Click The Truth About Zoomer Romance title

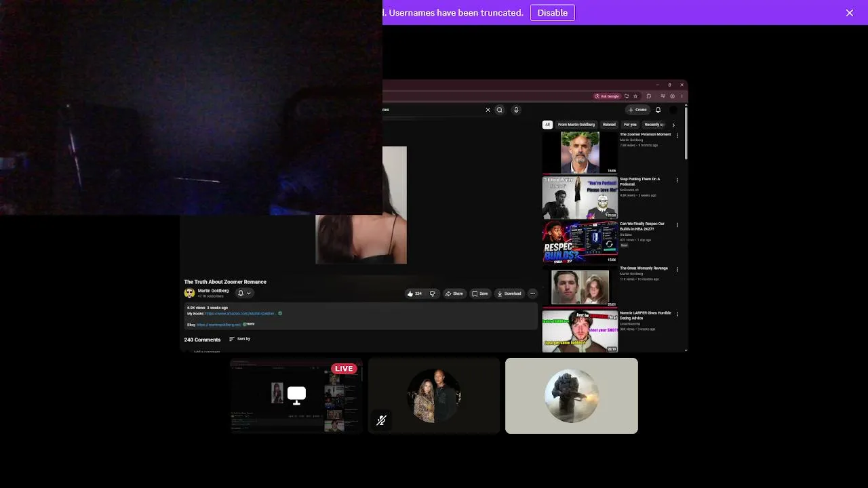[225, 282]
